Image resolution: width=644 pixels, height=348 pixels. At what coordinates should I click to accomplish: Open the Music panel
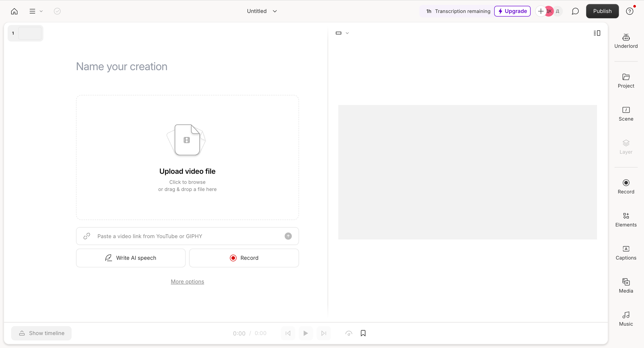(626, 319)
